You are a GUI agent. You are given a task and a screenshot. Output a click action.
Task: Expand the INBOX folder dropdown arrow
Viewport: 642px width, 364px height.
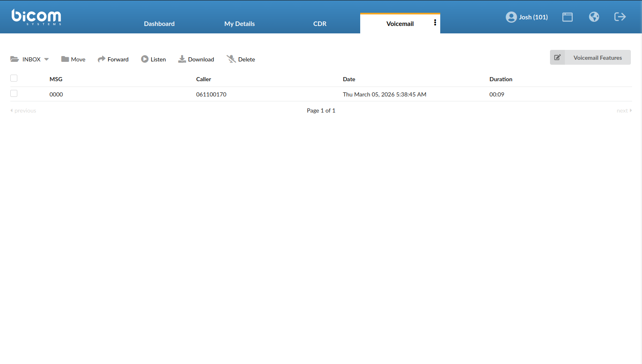pyautogui.click(x=46, y=59)
